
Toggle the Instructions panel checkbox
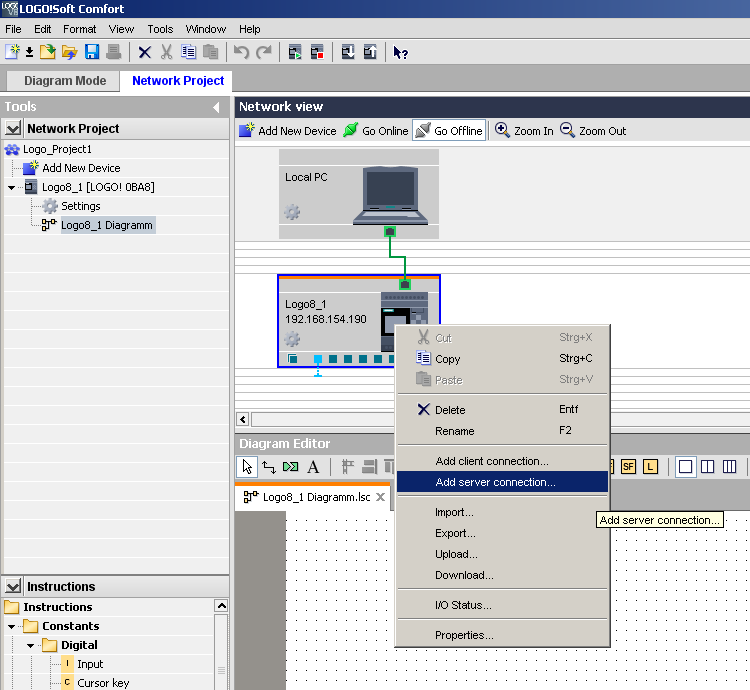pyautogui.click(x=13, y=586)
